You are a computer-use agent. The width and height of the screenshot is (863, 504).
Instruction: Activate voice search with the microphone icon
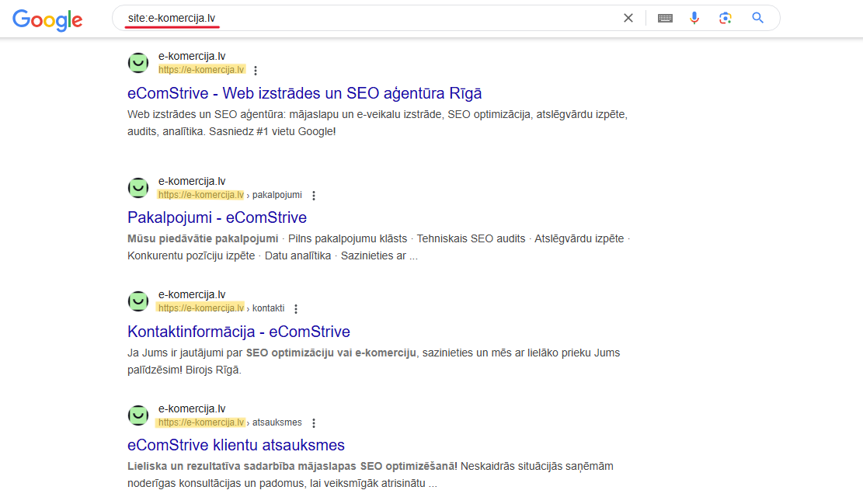tap(694, 17)
